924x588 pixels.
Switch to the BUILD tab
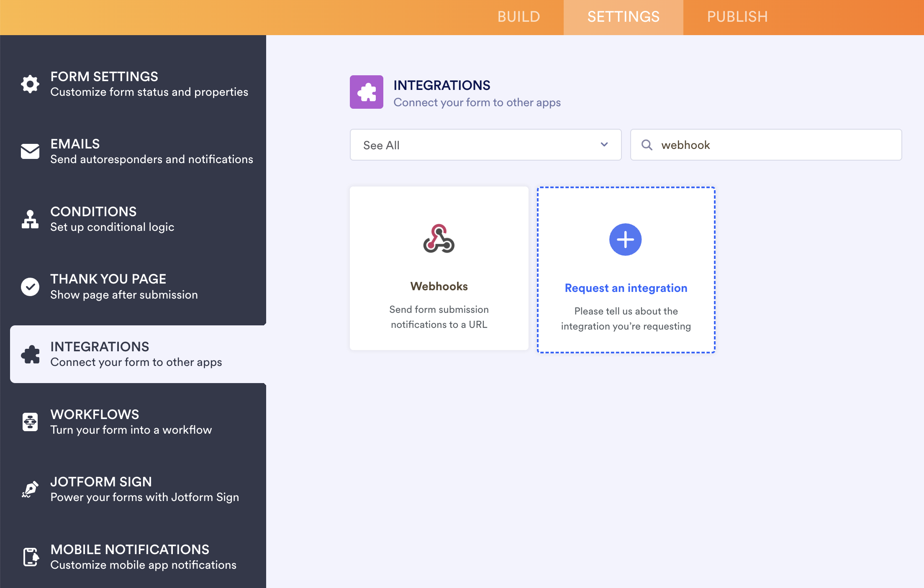[519, 17]
